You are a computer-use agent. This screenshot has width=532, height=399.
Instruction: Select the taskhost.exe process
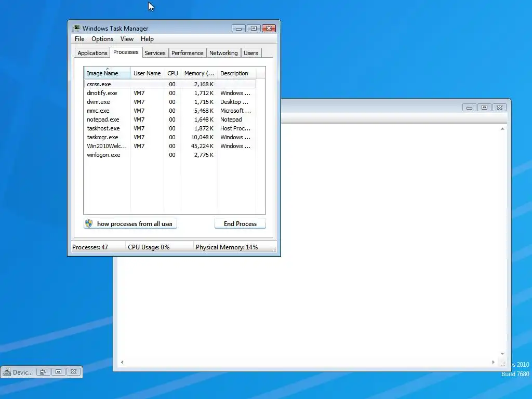point(170,128)
